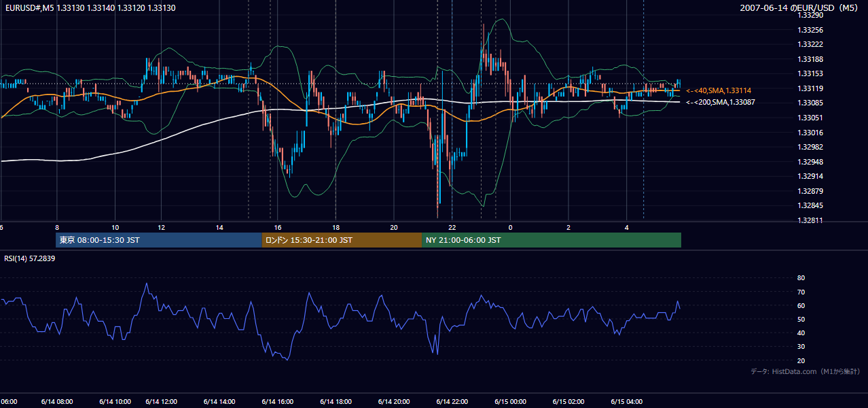Click RSI scale value 50
Screen dimensions: 868x408
tap(801, 319)
